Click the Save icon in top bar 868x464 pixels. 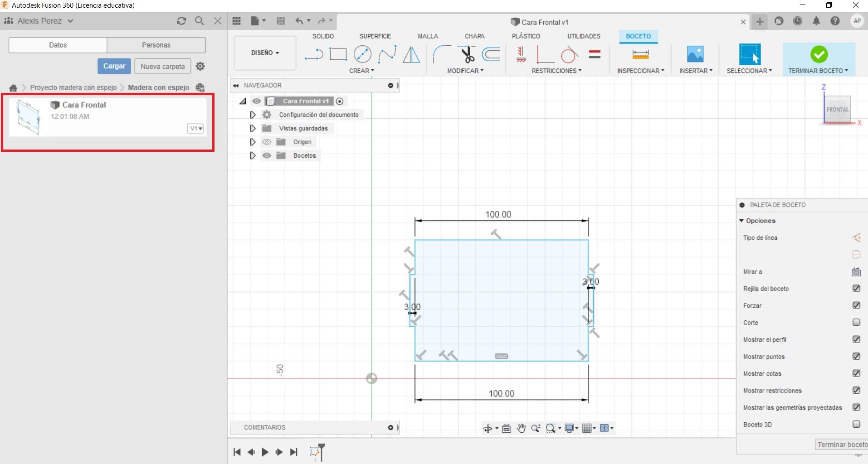tap(281, 21)
